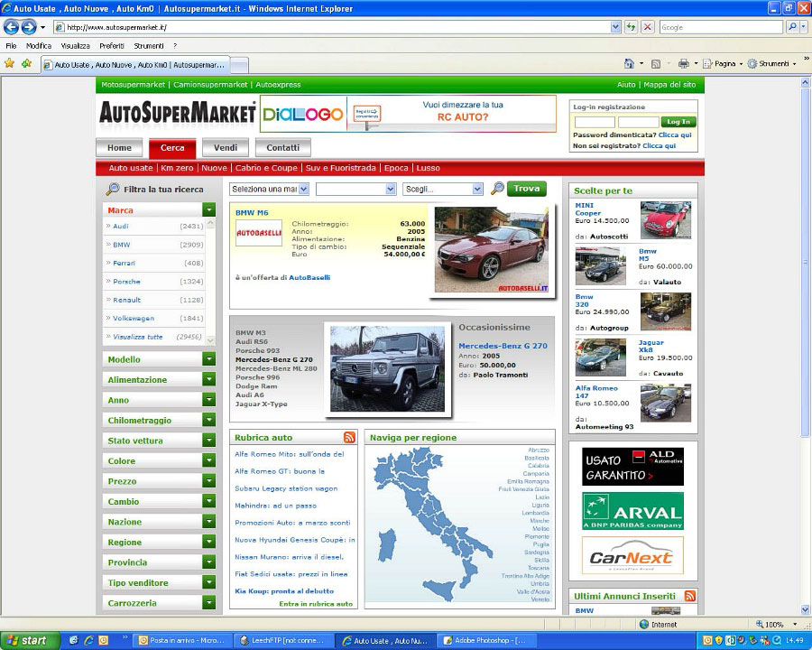The image size is (812, 650).
Task: Click the RSS feeds toolbar icon
Action: pyautogui.click(x=656, y=64)
